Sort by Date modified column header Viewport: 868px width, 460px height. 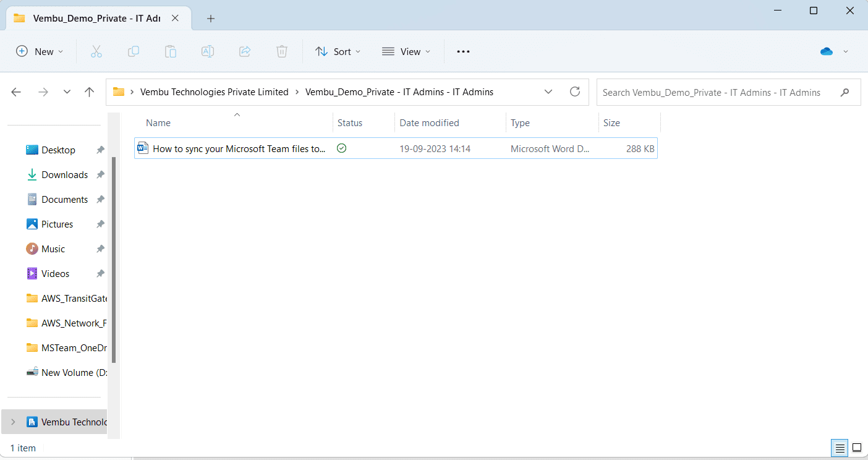tap(429, 123)
